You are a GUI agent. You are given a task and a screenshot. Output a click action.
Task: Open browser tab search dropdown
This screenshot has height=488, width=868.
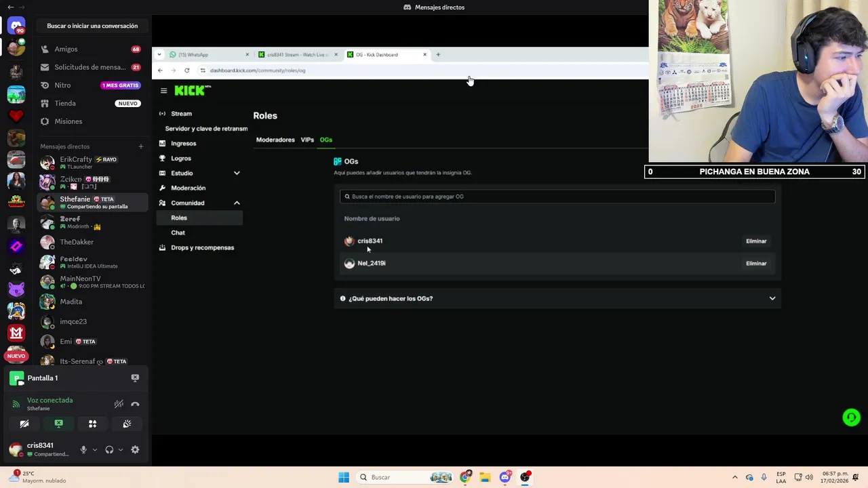[159, 54]
